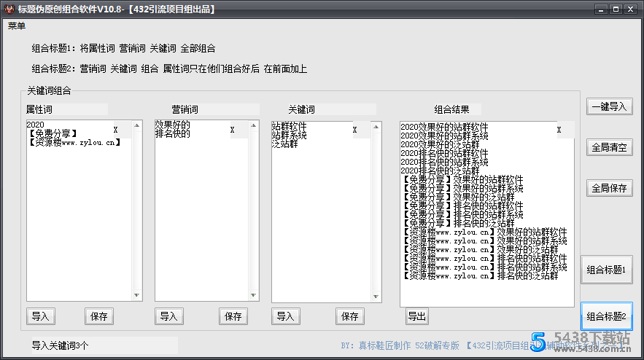
Task: Close the window
Action: tap(630, 9)
